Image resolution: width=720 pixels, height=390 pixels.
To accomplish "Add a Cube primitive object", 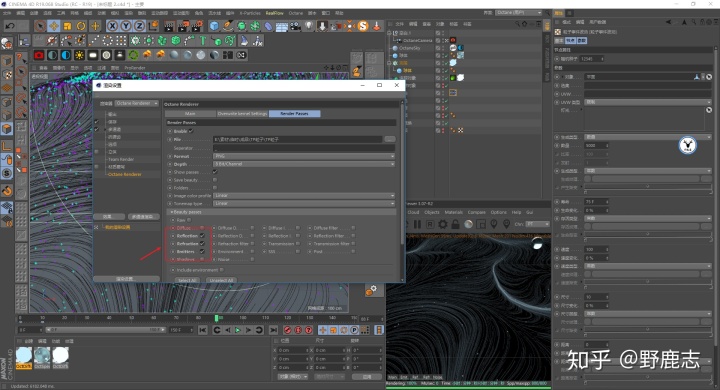I will click(214, 26).
